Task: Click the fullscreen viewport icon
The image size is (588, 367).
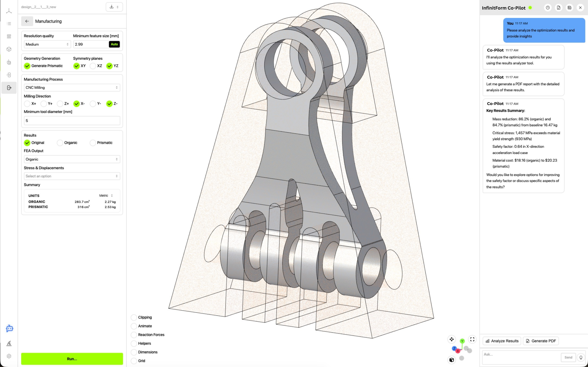Action: point(472,339)
